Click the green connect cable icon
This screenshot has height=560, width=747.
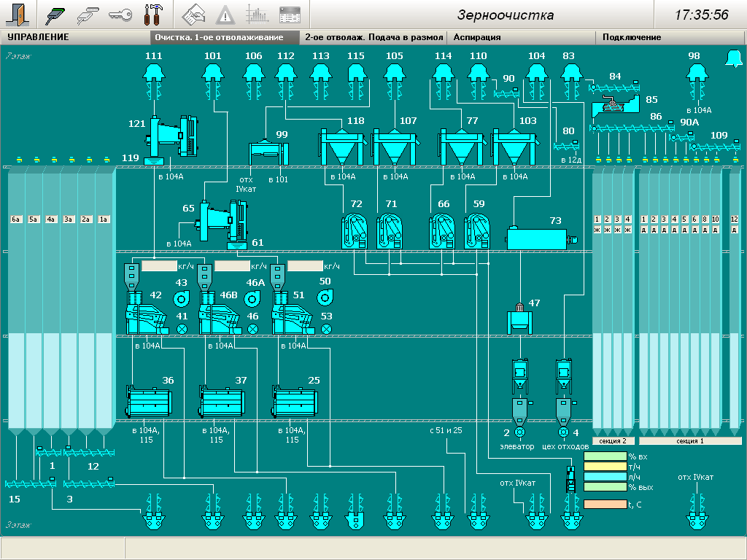[55, 15]
